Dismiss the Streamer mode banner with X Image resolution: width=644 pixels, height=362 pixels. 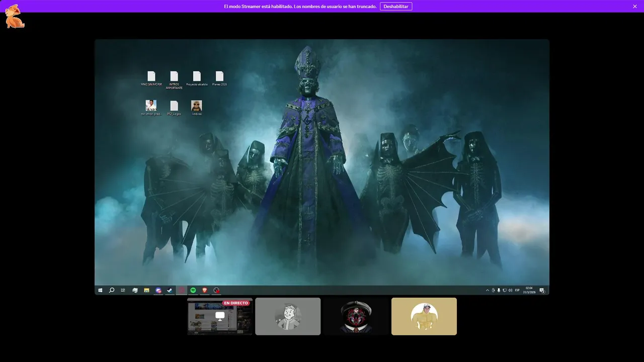[635, 6]
